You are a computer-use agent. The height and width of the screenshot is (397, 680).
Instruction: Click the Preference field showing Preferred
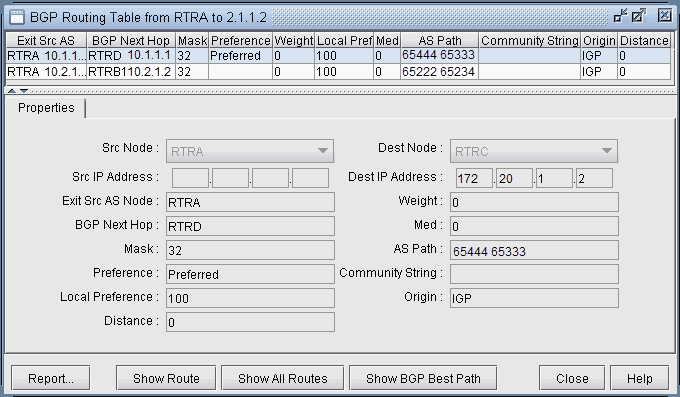coord(250,274)
